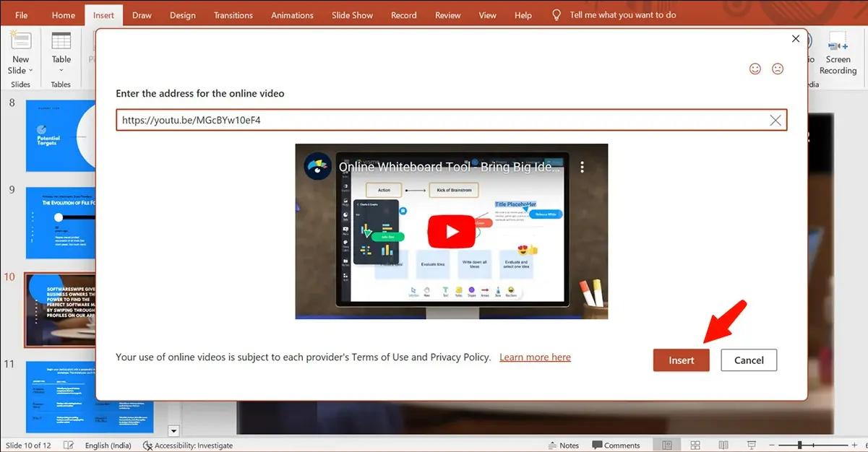This screenshot has width=868, height=452.
Task: Click the smiley face feedback icon
Action: [755, 69]
